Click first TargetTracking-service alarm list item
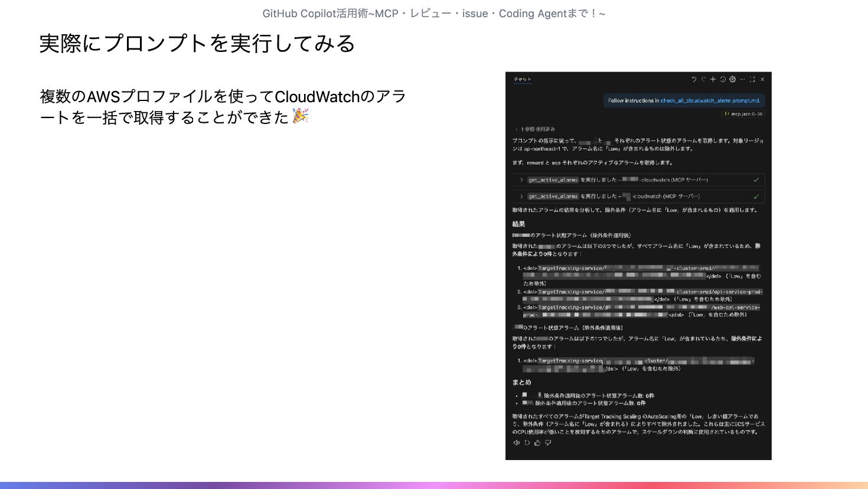This screenshot has width=868, height=489. pos(639,276)
